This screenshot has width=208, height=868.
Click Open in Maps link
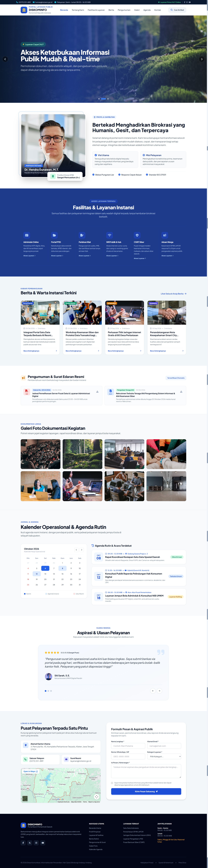pos(31,771)
